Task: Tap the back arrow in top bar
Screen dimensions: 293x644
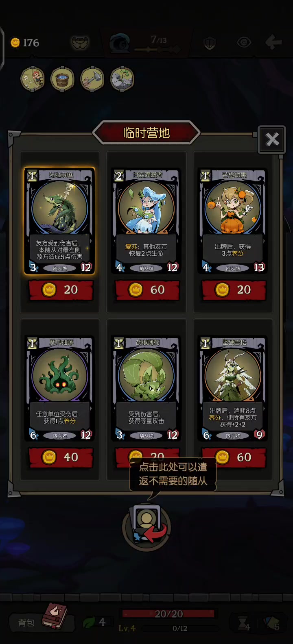Action: coord(273,42)
